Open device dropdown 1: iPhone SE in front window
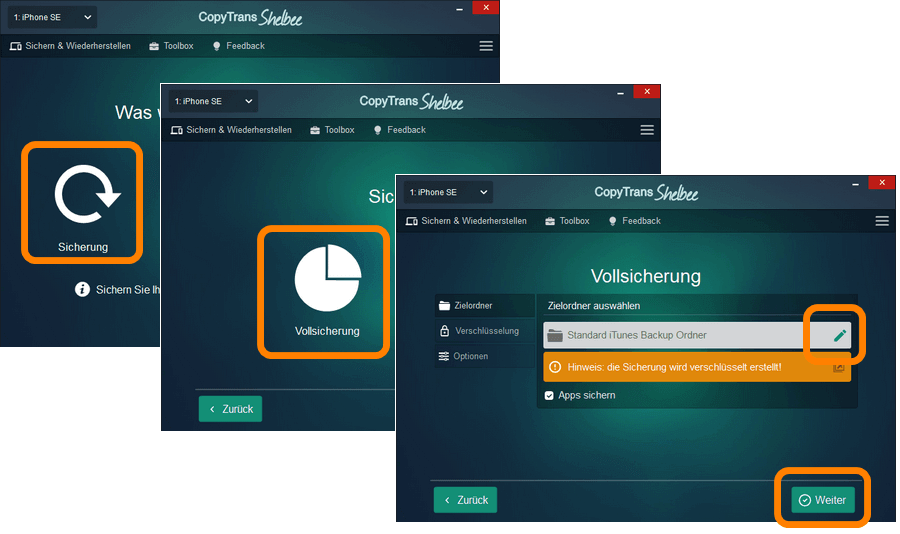Image resolution: width=900 pixels, height=534 pixels. pos(448,192)
